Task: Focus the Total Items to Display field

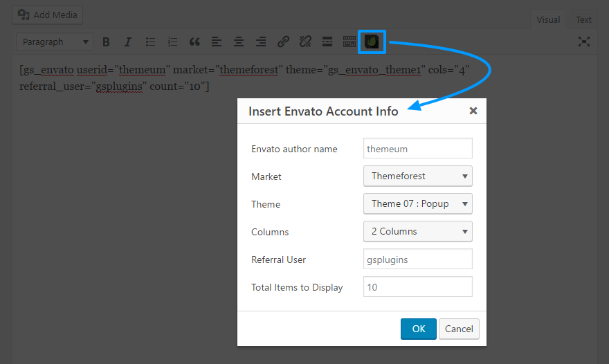Action: pos(418,286)
